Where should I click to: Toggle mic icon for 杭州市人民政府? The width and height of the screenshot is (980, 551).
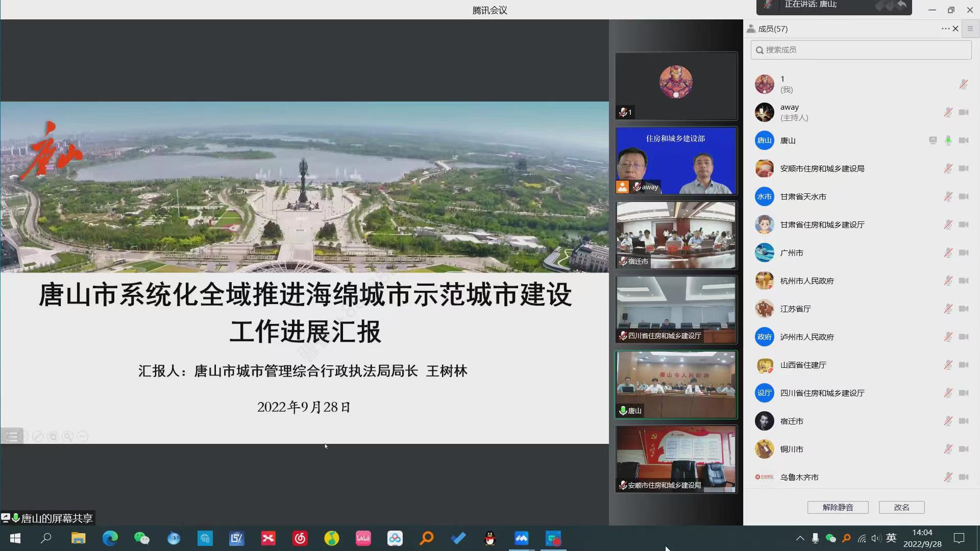pos(948,281)
